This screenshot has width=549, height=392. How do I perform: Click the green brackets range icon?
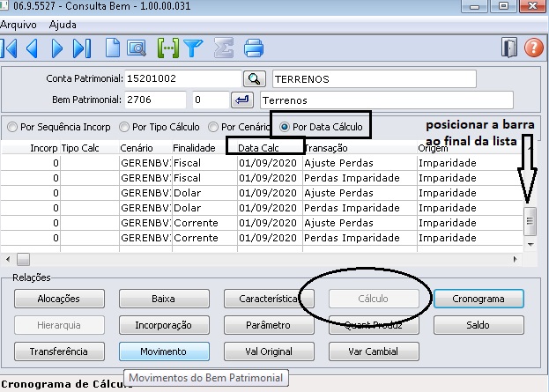[x=168, y=48]
